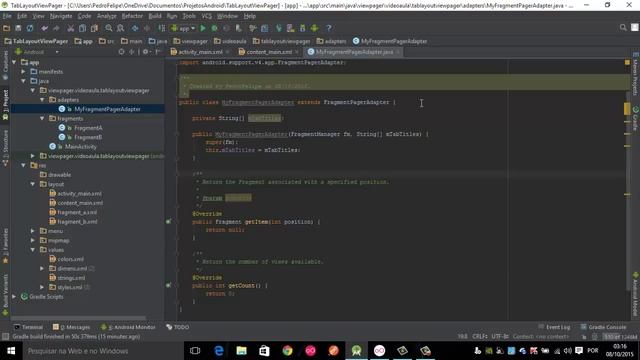Click the Find magnifier icon

click(x=109, y=28)
